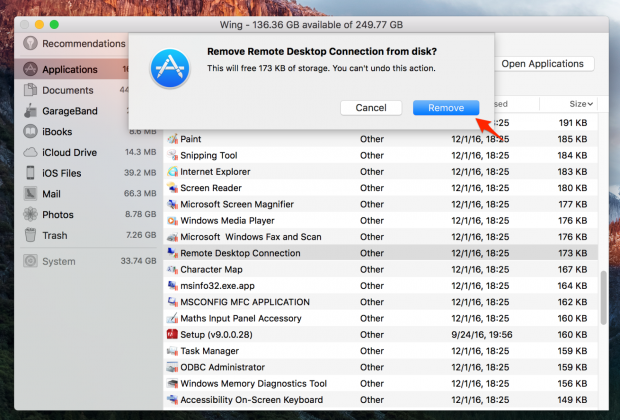This screenshot has height=420, width=620.
Task: Cancel the removal dialog
Action: click(370, 108)
